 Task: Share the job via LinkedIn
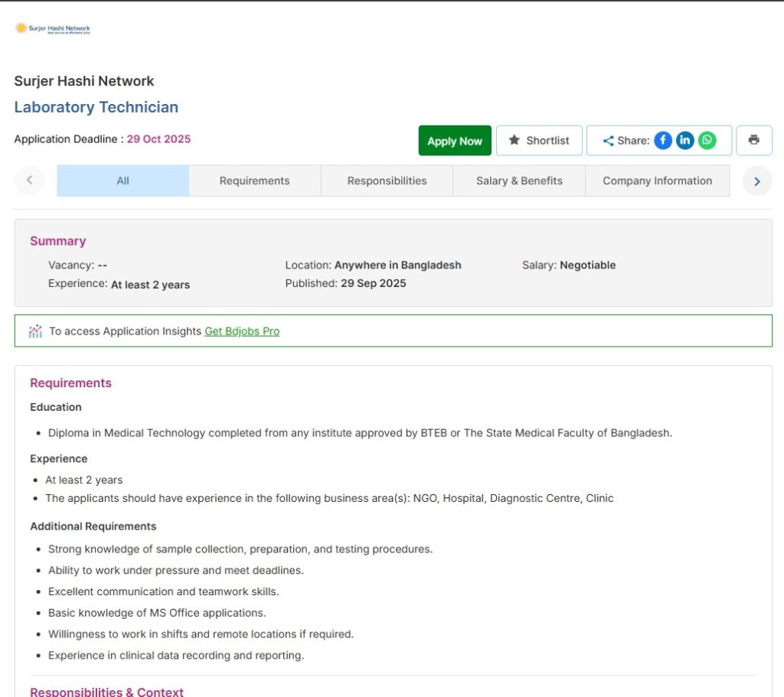684,140
